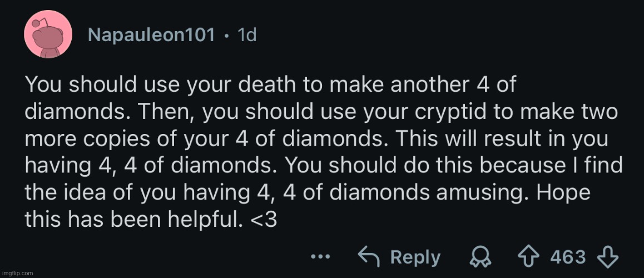Image resolution: width=644 pixels, height=278 pixels.
Task: Click the 463 vote score
Action: [568, 257]
